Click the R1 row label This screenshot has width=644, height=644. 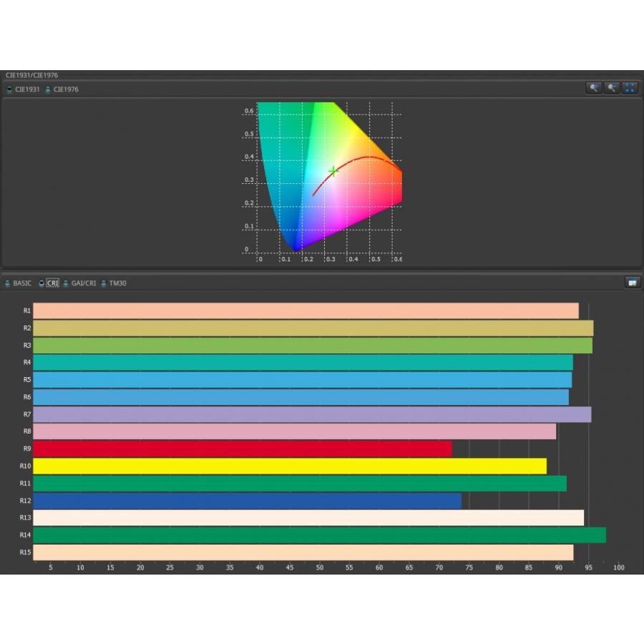click(x=26, y=311)
